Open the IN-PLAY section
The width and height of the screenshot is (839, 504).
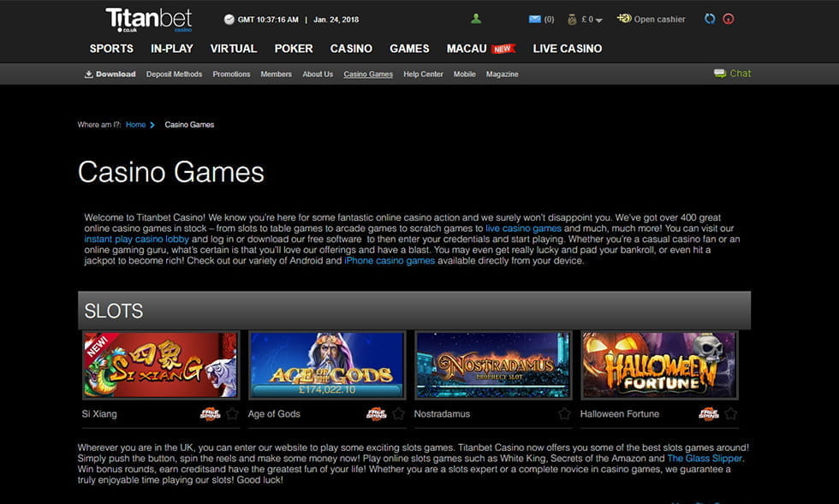172,49
